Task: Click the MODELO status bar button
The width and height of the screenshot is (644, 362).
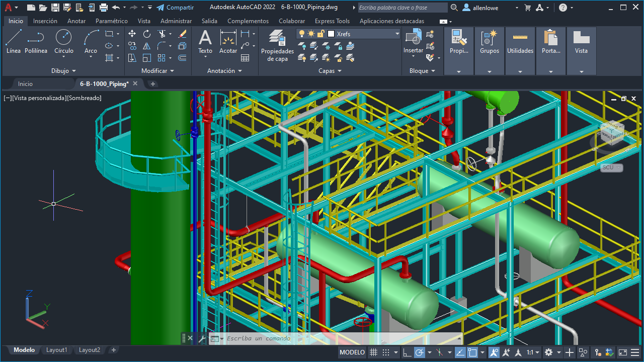Action: tap(352, 352)
